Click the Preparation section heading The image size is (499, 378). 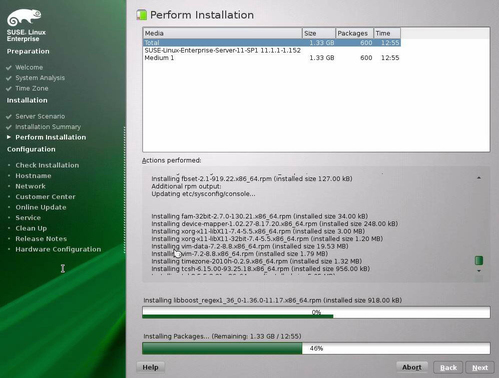point(28,51)
